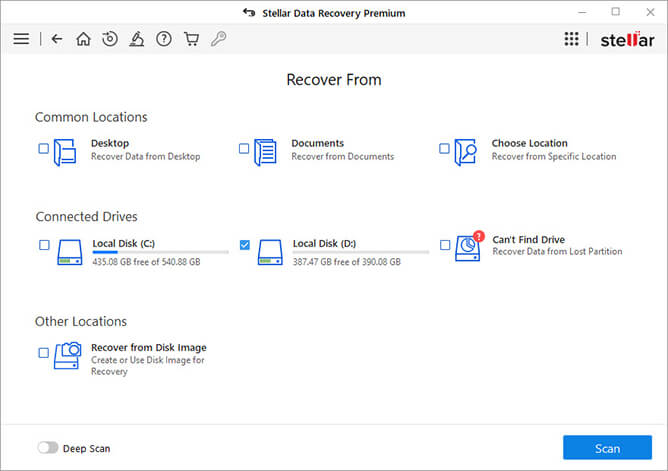The image size is (668, 471).
Task: Check the Documents checkbox
Action: [x=244, y=148]
